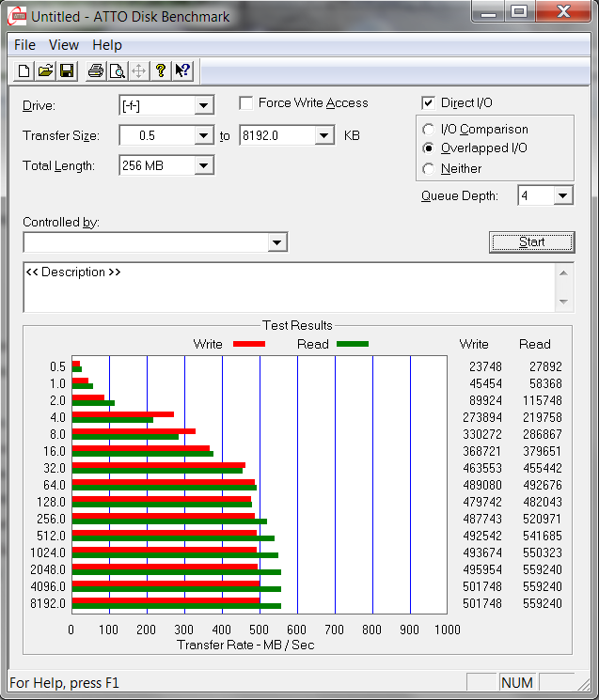
Task: Activate the context help pointer icon
Action: pyautogui.click(x=182, y=70)
